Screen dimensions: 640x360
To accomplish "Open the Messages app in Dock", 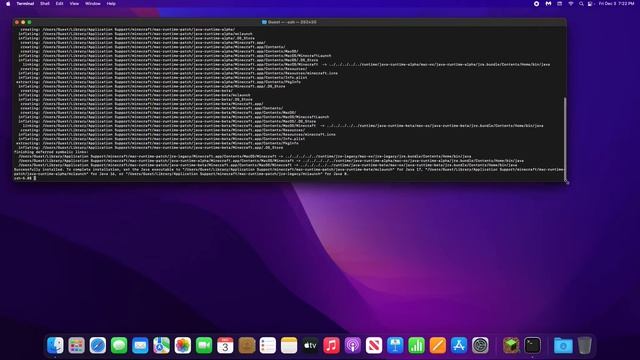I will pos(119,346).
